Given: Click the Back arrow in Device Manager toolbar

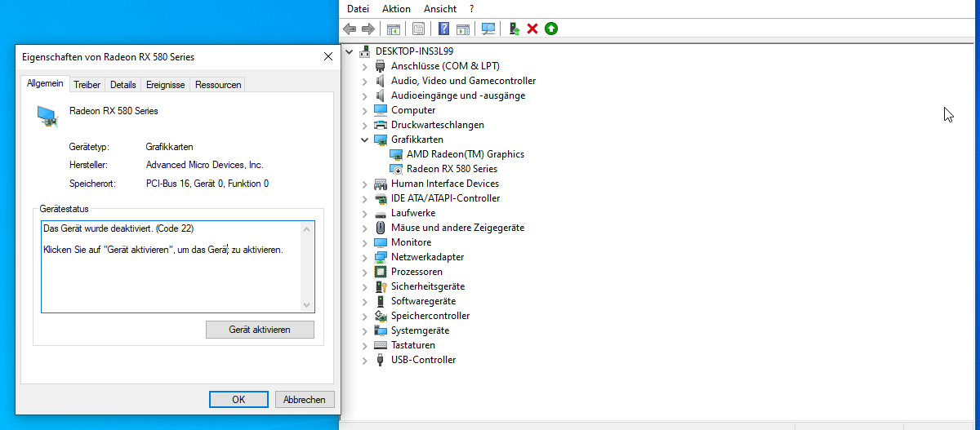Looking at the screenshot, I should (350, 29).
